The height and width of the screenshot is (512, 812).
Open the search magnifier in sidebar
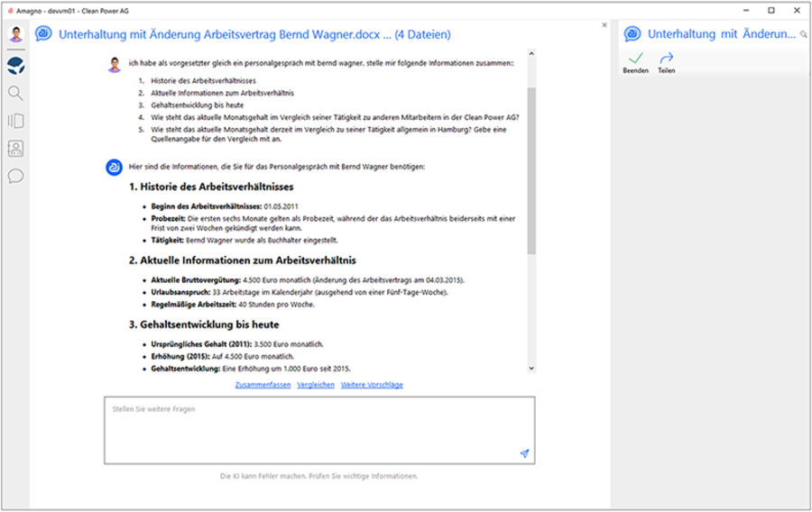(15, 93)
